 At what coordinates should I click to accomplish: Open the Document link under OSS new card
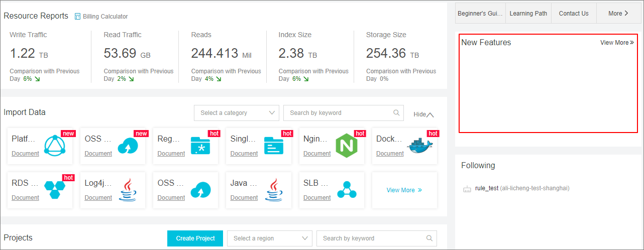[98, 154]
